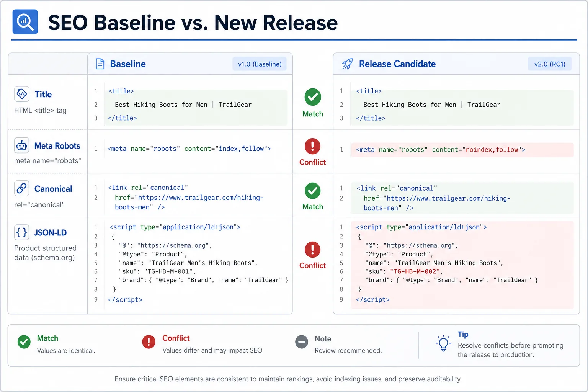This screenshot has width=588, height=392.
Task: Click the Conflict label in the JSON-LD row
Action: (313, 265)
